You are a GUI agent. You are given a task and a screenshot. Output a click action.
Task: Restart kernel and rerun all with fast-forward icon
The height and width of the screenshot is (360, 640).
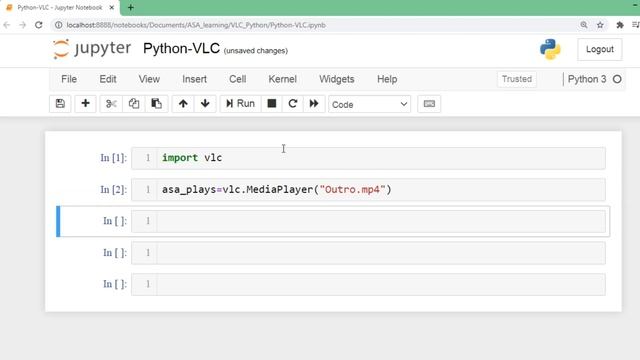point(314,104)
